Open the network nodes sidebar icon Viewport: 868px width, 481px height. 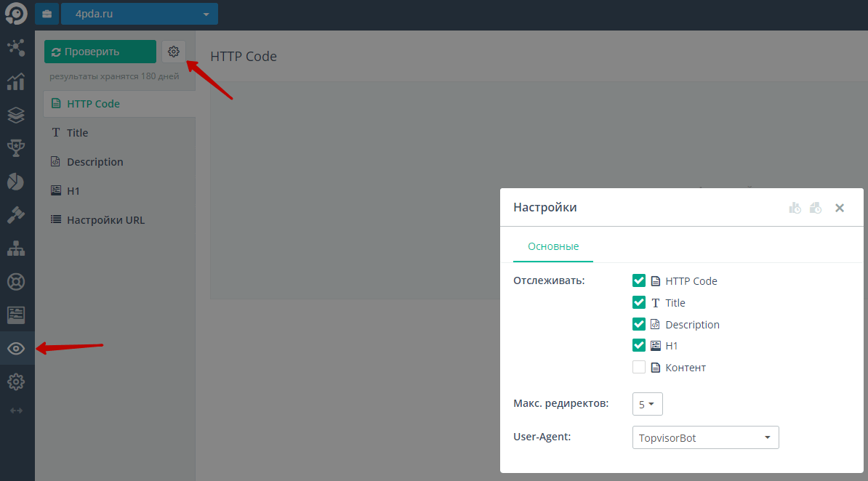pyautogui.click(x=16, y=48)
